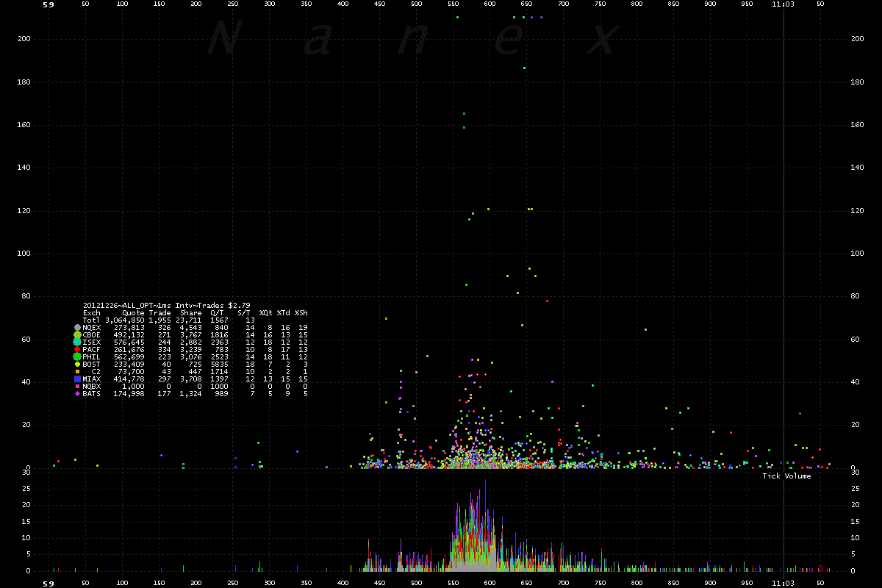The image size is (882, 588).
Task: Click MIAX quote value 414,778
Action: pos(129,379)
